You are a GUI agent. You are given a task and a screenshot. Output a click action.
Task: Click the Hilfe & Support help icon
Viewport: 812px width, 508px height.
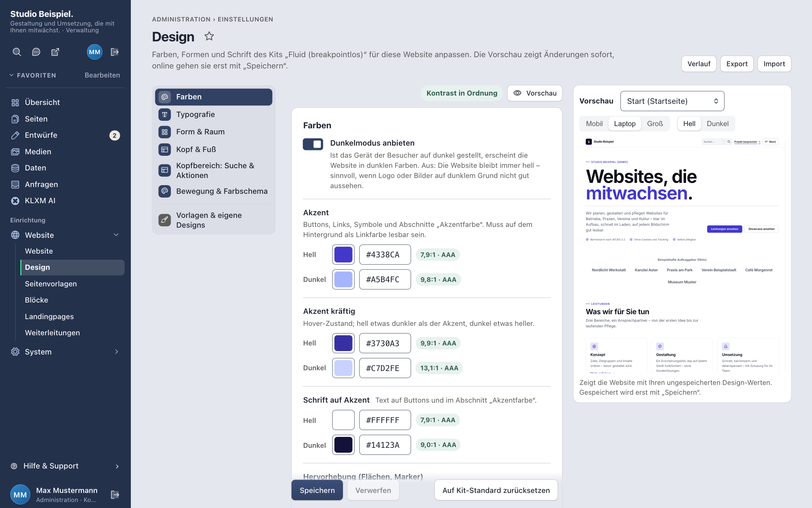(x=14, y=466)
